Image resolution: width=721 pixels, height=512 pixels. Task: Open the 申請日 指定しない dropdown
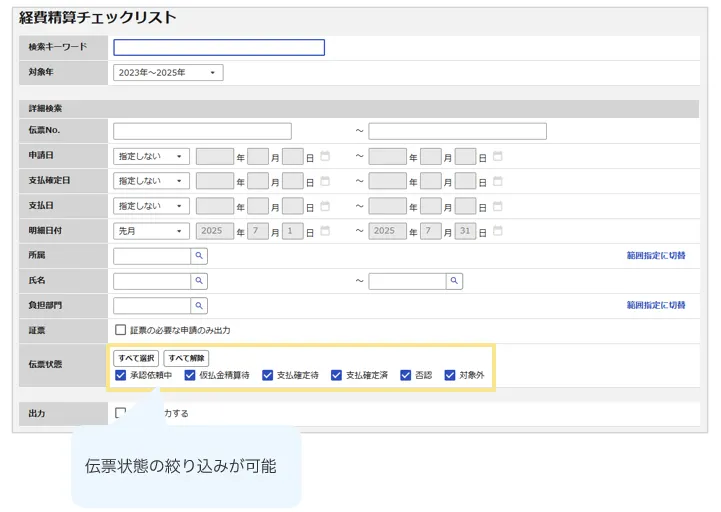pyautogui.click(x=151, y=156)
